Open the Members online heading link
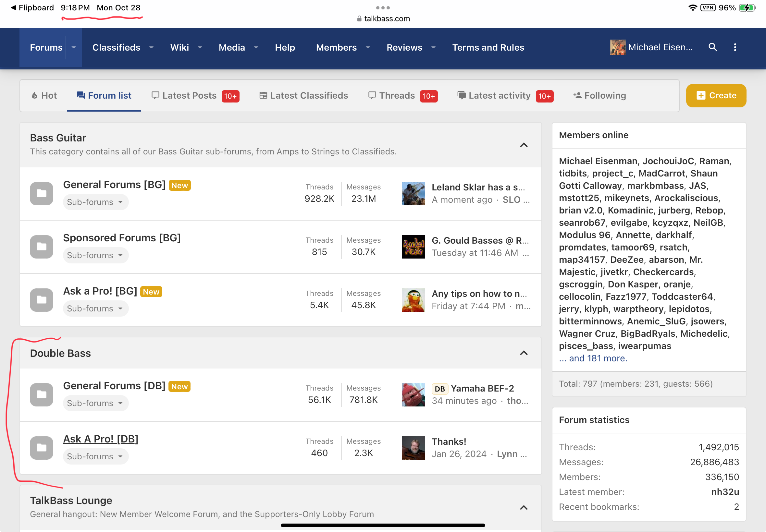766x532 pixels. click(x=594, y=135)
